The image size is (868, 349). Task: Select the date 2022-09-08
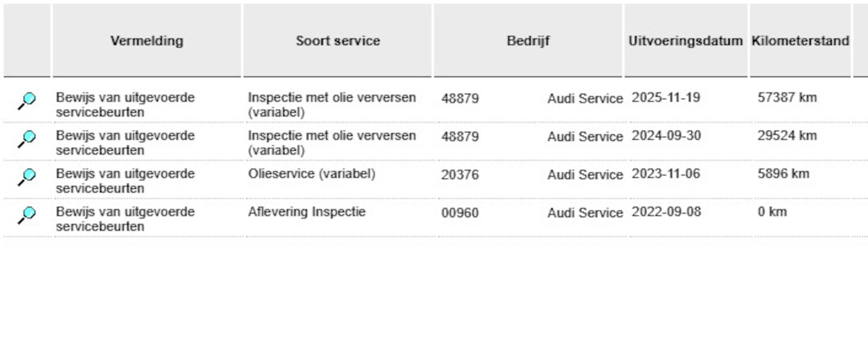coord(666,212)
